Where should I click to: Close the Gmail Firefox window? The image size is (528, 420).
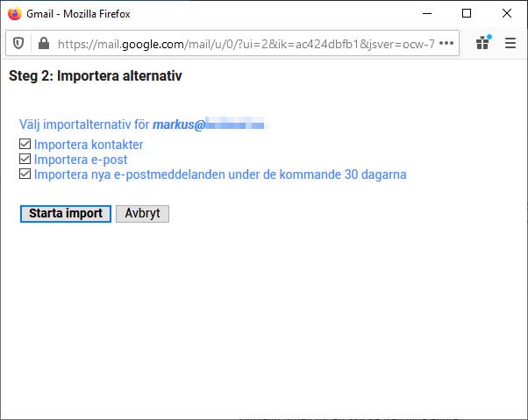507,13
